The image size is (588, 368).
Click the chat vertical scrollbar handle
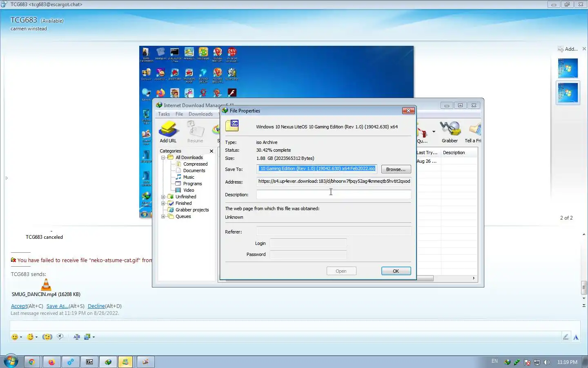(x=584, y=287)
